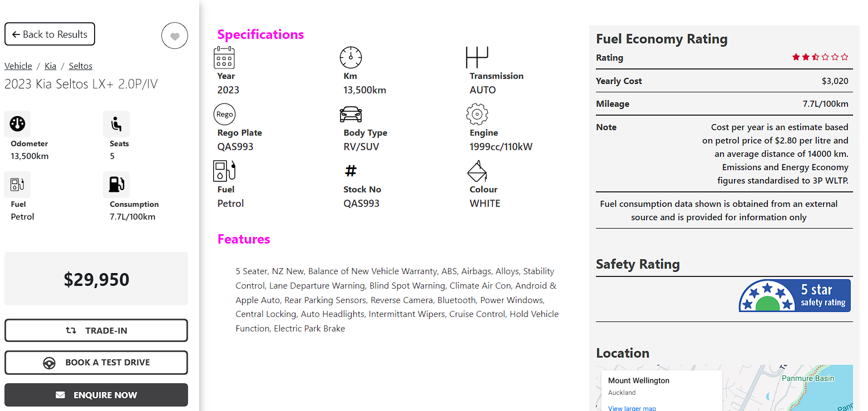The image size is (868, 411).
Task: Click the Panmure Basin map label
Action: [x=808, y=378]
